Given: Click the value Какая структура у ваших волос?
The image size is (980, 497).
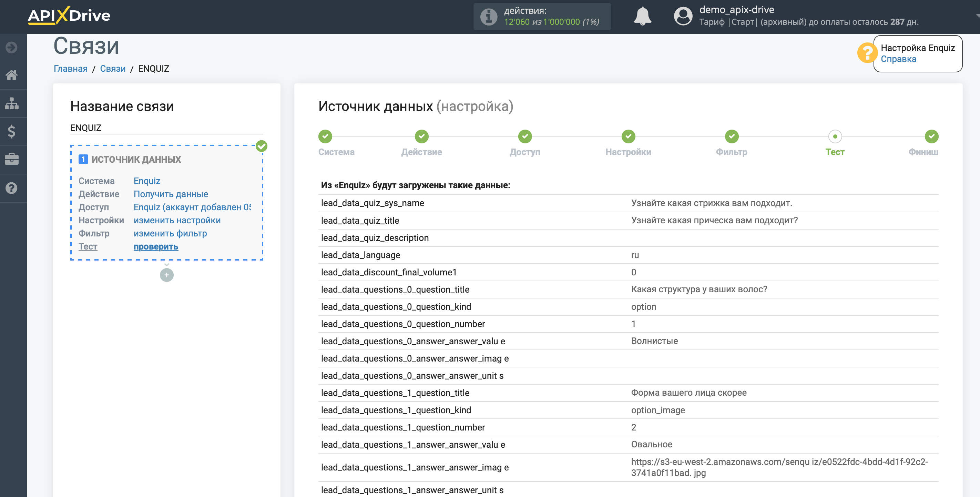Looking at the screenshot, I should [699, 289].
